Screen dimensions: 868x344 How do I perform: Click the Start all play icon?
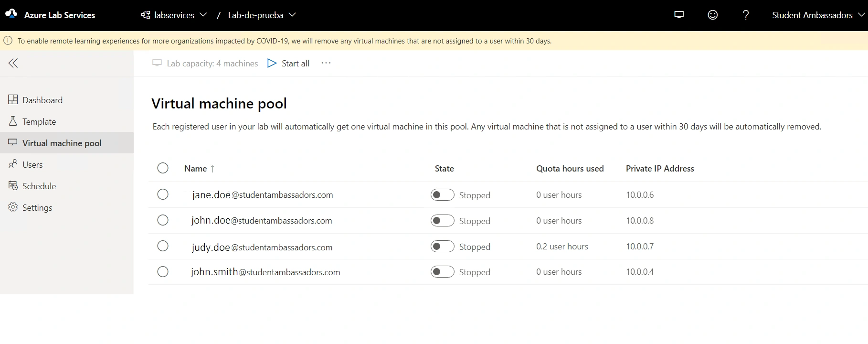point(272,63)
